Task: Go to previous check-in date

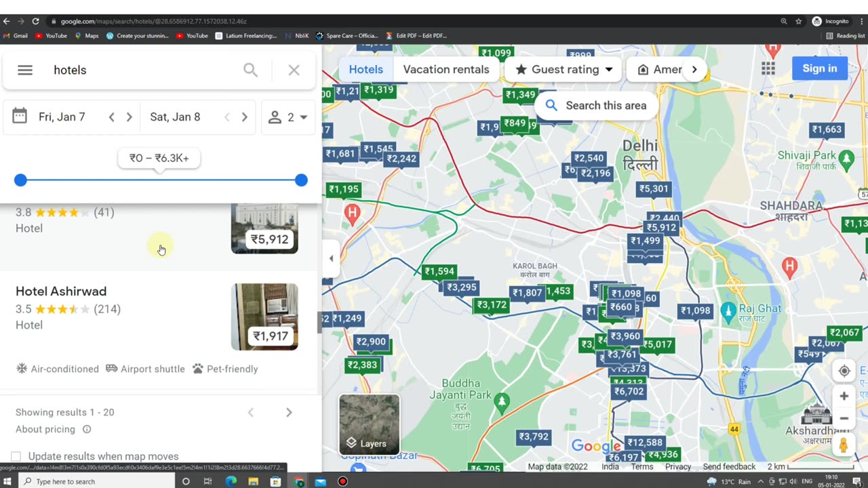Action: pyautogui.click(x=112, y=117)
